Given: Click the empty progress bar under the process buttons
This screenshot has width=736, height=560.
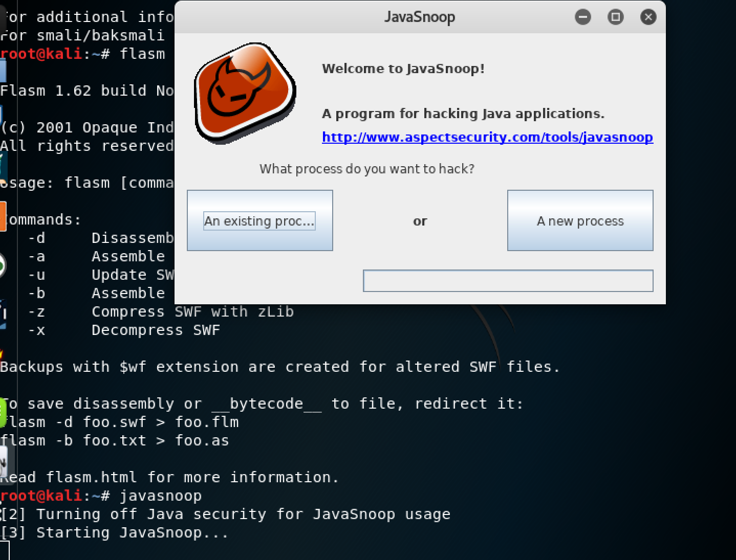Looking at the screenshot, I should point(508,281).
